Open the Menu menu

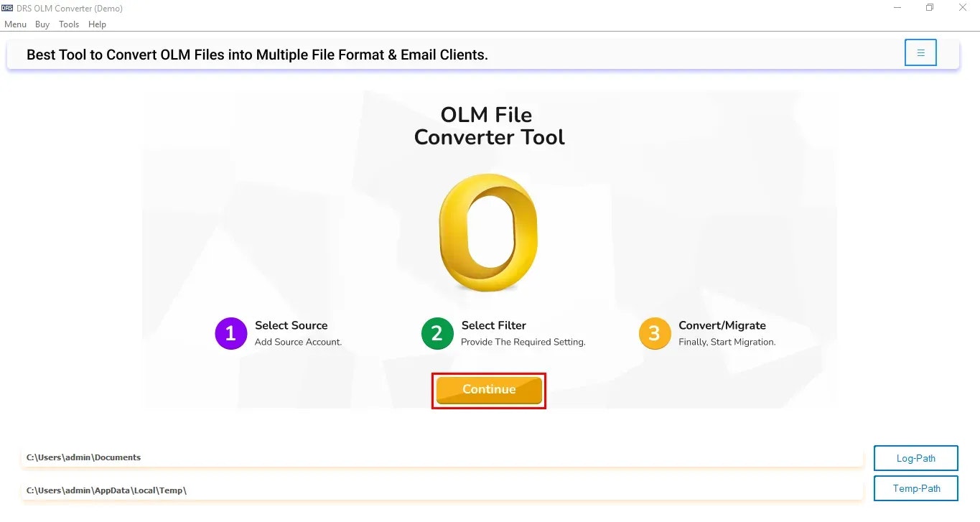(15, 24)
